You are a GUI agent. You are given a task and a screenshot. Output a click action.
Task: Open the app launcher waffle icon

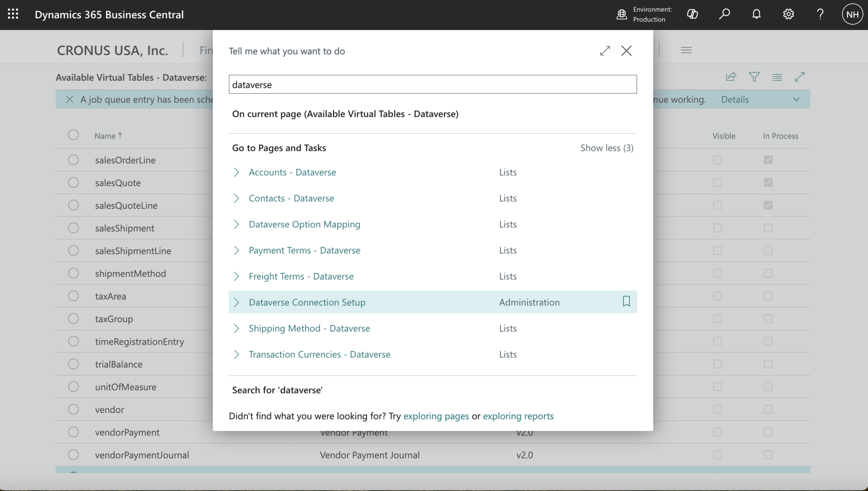[13, 14]
